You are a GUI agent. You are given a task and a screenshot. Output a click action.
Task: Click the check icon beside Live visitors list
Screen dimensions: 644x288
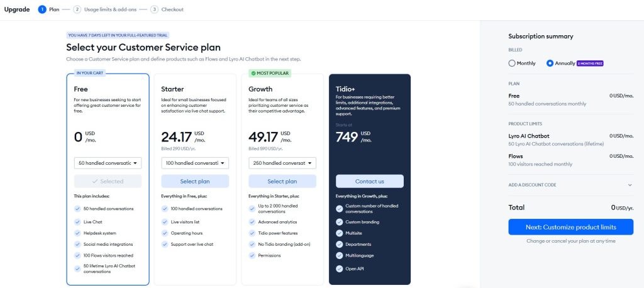point(165,221)
